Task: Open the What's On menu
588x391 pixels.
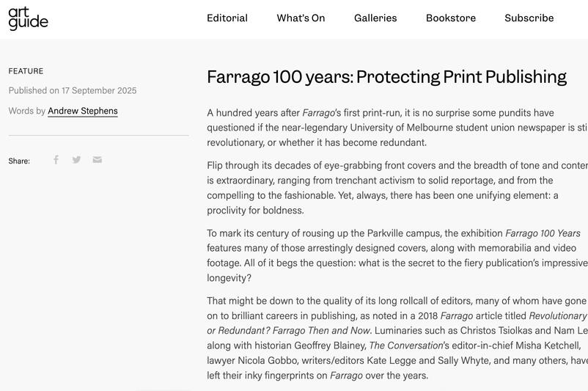Action: 301,18
